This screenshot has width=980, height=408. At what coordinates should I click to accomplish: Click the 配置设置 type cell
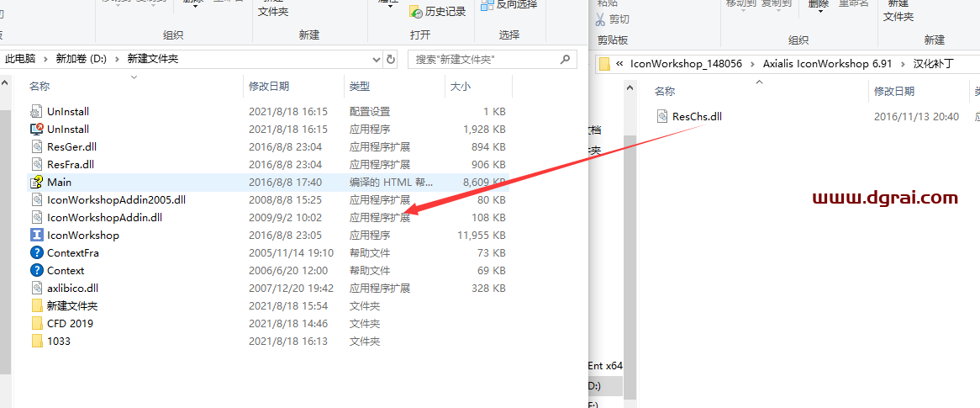(369, 111)
